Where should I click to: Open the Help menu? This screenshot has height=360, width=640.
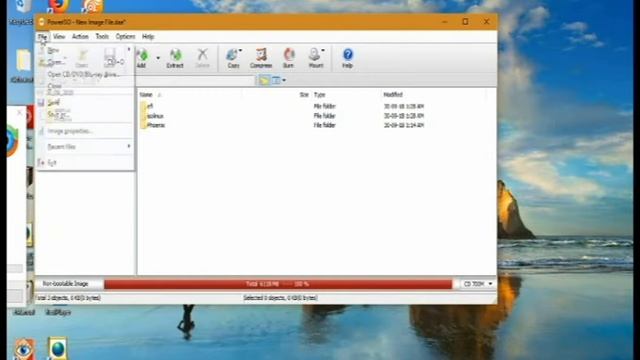[x=148, y=37]
